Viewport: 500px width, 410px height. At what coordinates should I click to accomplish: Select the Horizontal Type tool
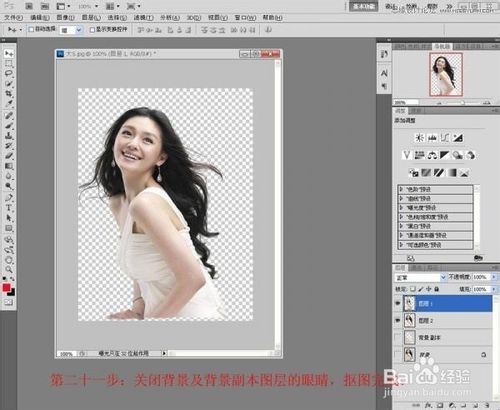pyautogui.click(x=9, y=208)
